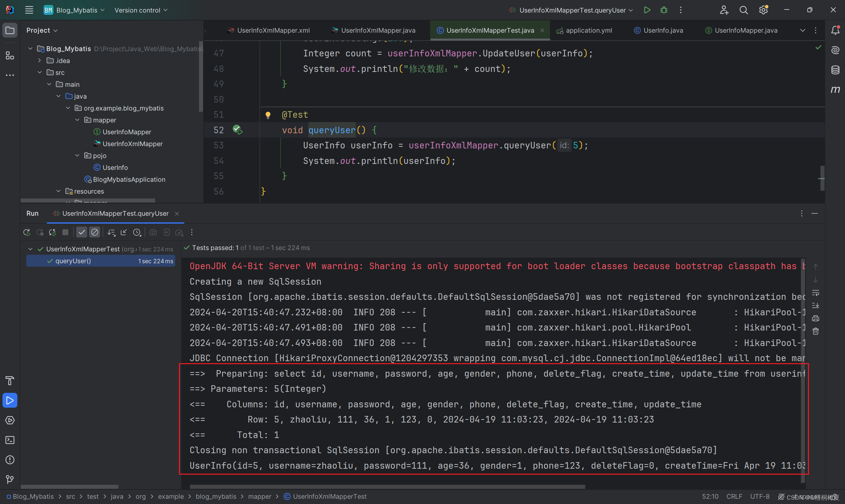845x504 pixels.
Task: Clear all console output with trash icon
Action: 815,331
